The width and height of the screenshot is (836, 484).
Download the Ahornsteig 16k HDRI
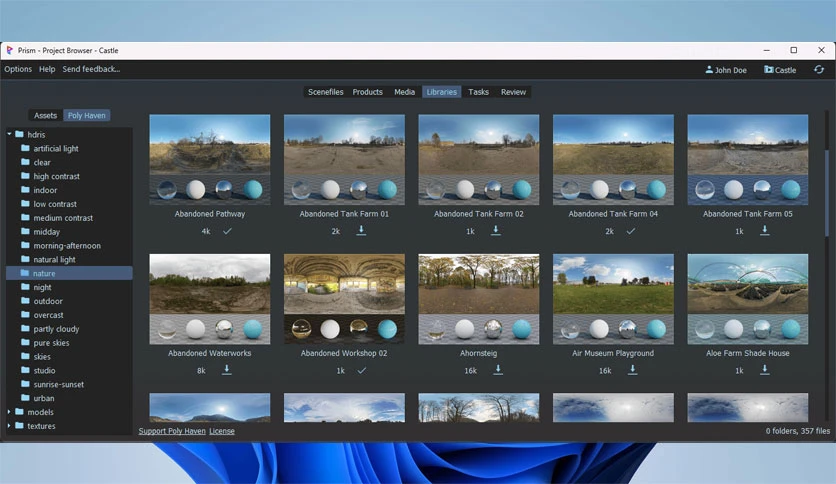click(x=498, y=369)
